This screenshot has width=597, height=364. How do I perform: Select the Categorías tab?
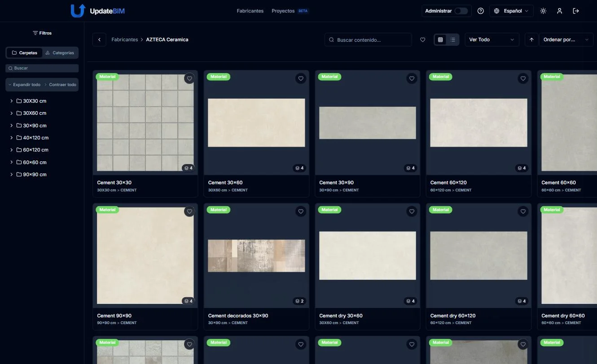(60, 53)
